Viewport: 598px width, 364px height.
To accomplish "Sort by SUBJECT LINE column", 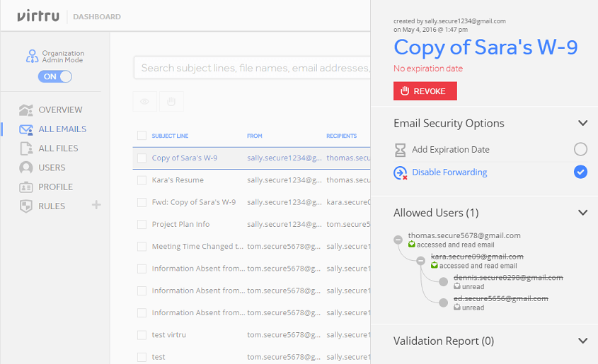I will pos(170,136).
